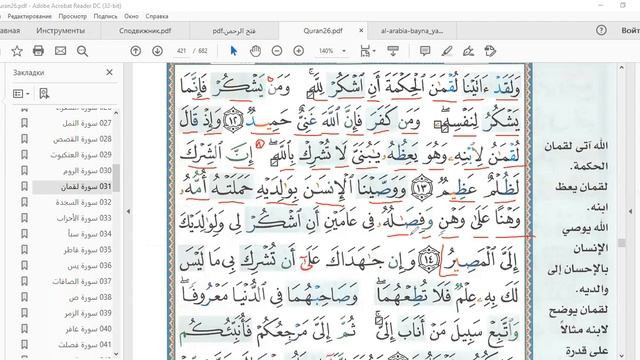Open bookmark 028 سورة القصص
The height and width of the screenshot is (360, 640).
[x=82, y=139]
